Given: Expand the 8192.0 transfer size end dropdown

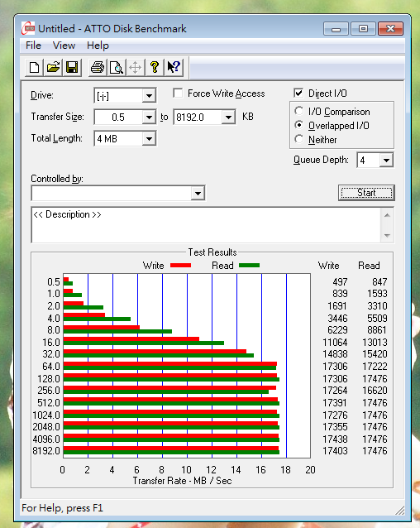Looking at the screenshot, I should pyautogui.click(x=228, y=118).
